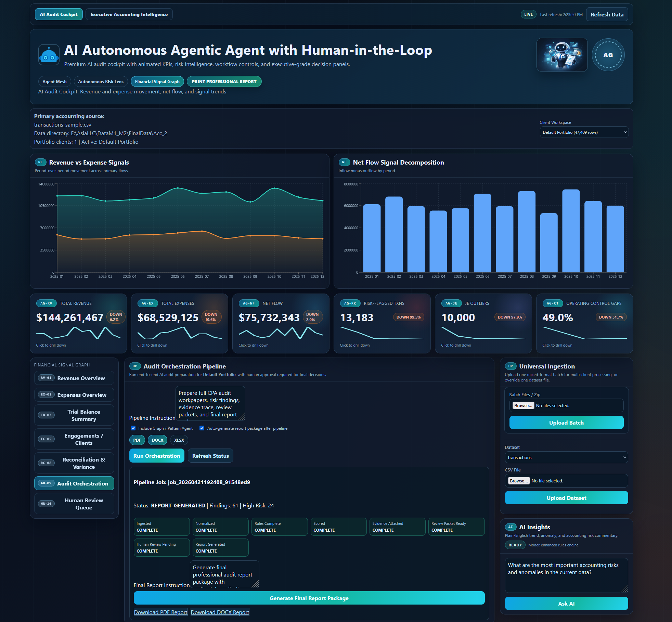Select the AI icon in the AI Insights panel

(511, 527)
